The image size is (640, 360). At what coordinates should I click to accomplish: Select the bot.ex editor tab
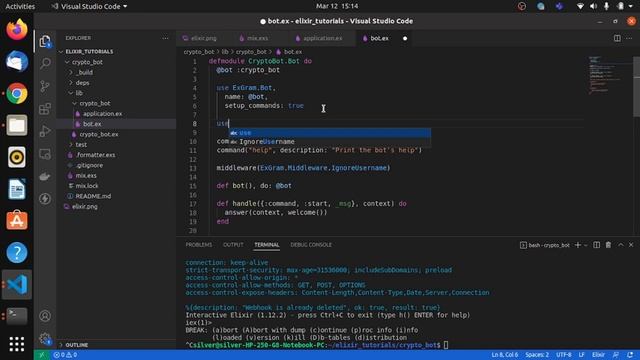(x=379, y=38)
